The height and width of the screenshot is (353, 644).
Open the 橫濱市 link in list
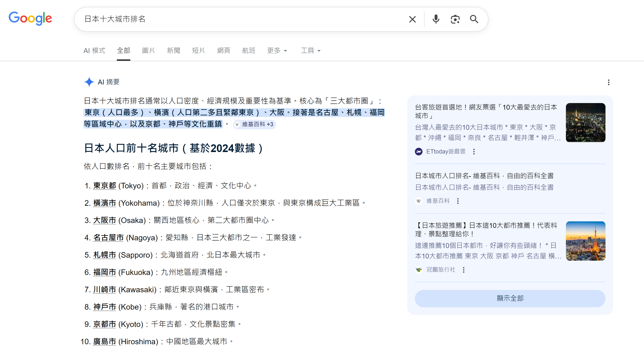click(104, 203)
